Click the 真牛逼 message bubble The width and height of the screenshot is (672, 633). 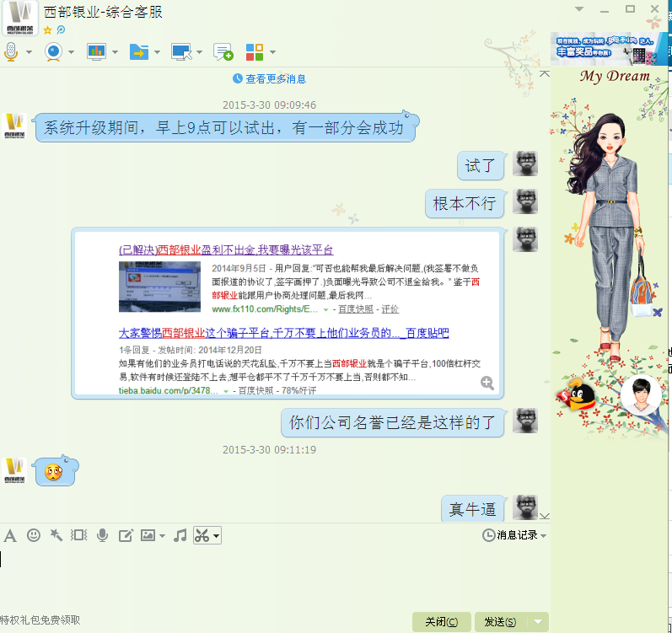click(473, 509)
